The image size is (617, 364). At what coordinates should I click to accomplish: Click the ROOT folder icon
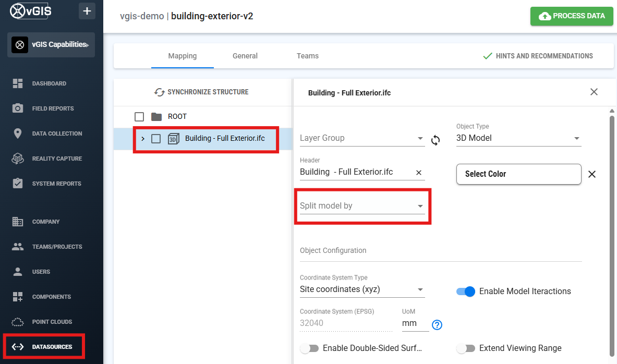pos(156,116)
